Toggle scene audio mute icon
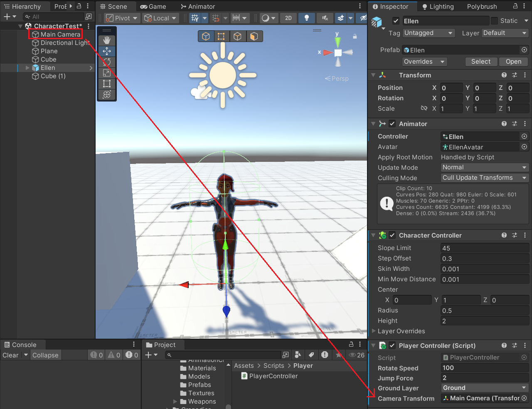 point(325,18)
